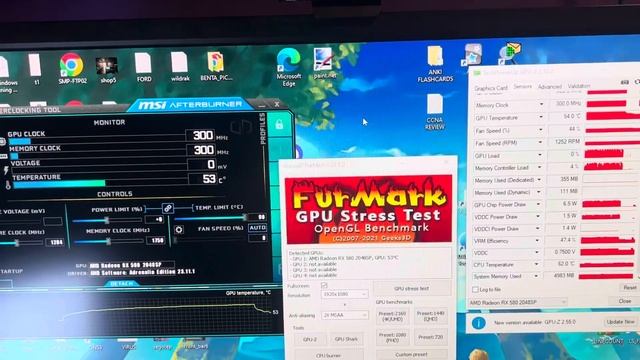Open the CCNA REVIEW file icon

(x=434, y=112)
